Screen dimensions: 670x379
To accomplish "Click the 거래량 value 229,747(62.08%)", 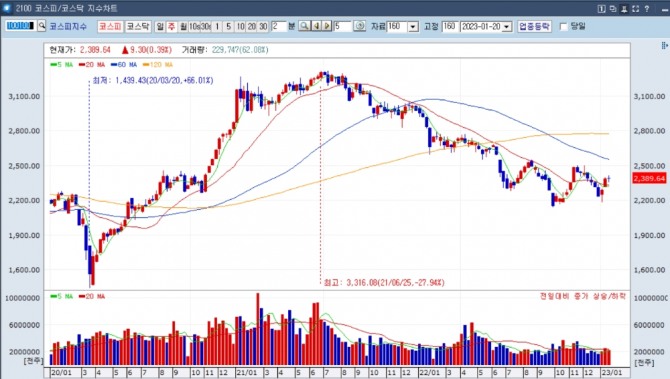I will pos(240,50).
